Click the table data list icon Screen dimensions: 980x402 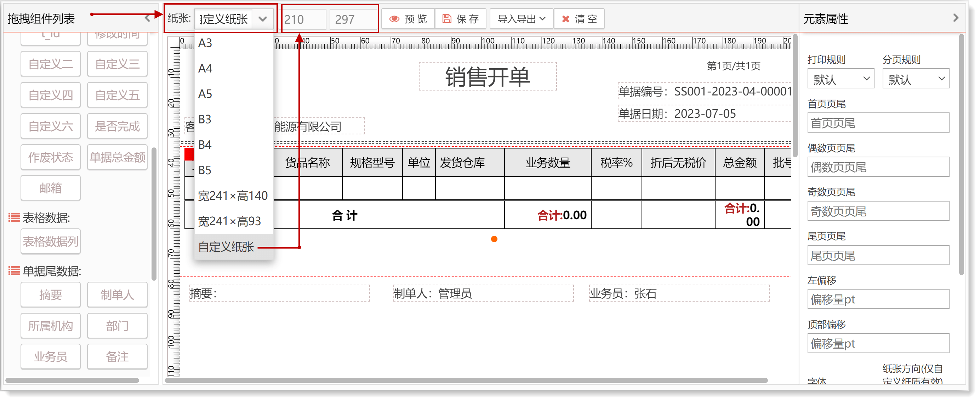point(14,218)
